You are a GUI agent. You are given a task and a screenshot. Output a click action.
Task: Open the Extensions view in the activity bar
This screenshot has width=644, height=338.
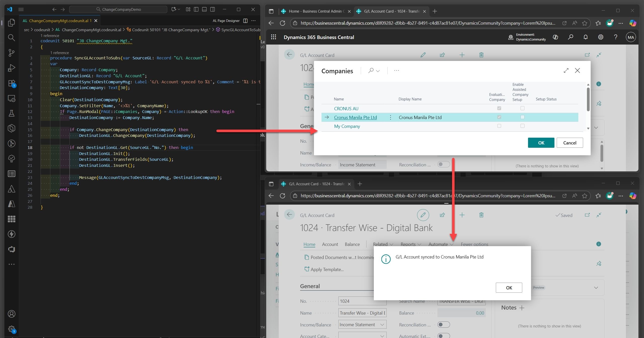pyautogui.click(x=11, y=83)
